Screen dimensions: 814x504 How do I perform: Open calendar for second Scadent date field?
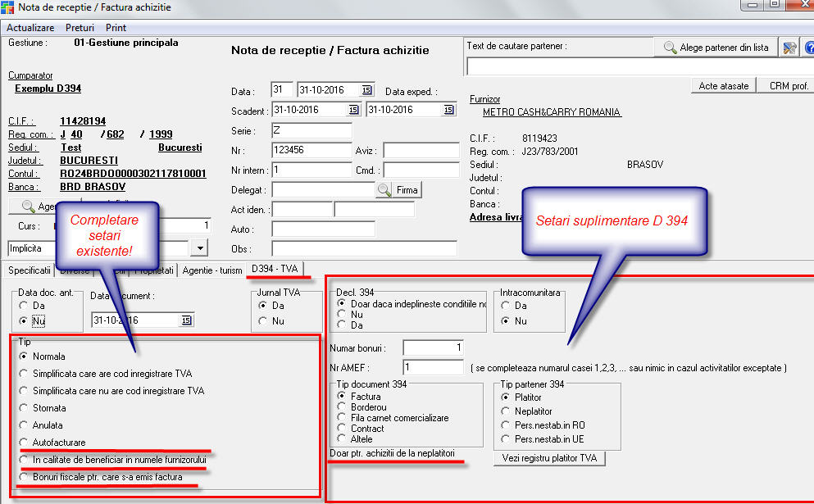click(x=449, y=110)
